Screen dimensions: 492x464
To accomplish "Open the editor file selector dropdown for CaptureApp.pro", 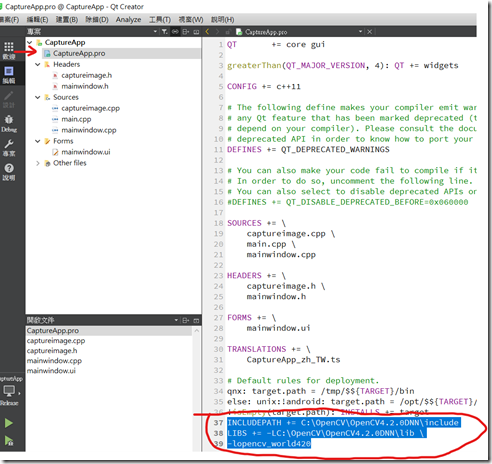I will 360,32.
